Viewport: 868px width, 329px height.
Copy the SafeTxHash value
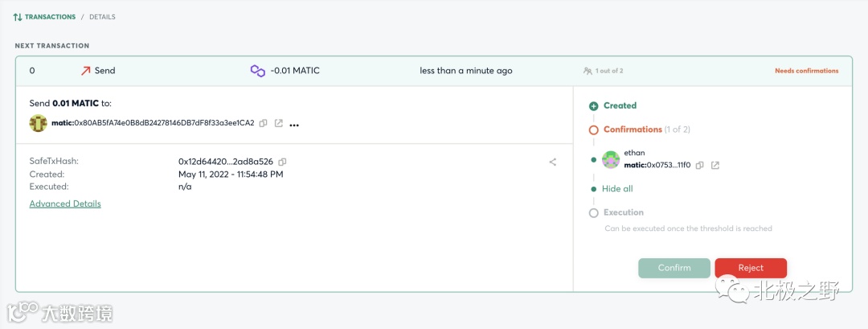[282, 162]
